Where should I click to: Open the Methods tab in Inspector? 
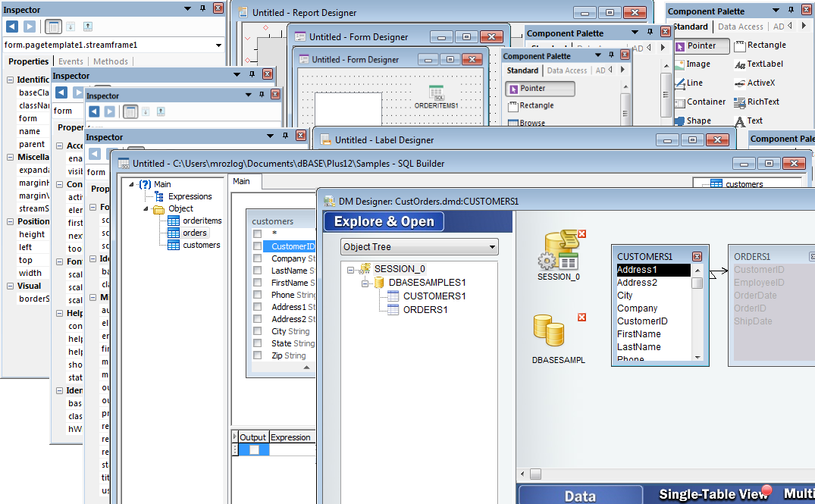tap(111, 61)
